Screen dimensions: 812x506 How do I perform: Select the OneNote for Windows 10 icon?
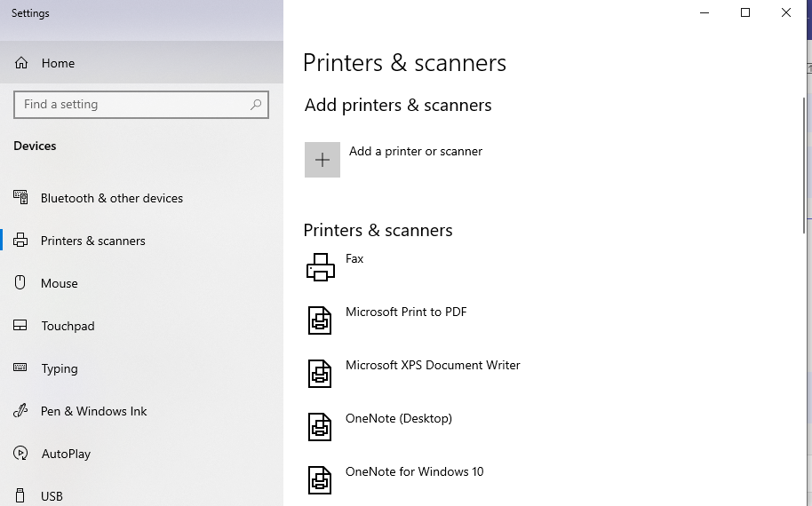click(320, 480)
